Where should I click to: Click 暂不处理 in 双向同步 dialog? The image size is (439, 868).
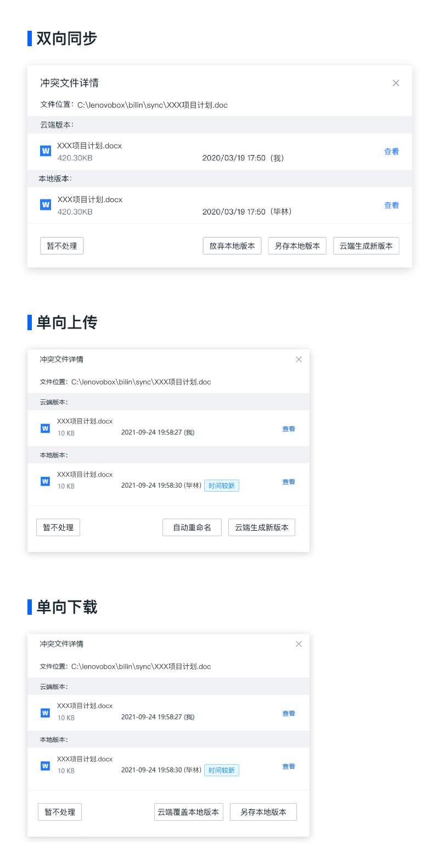click(x=62, y=246)
